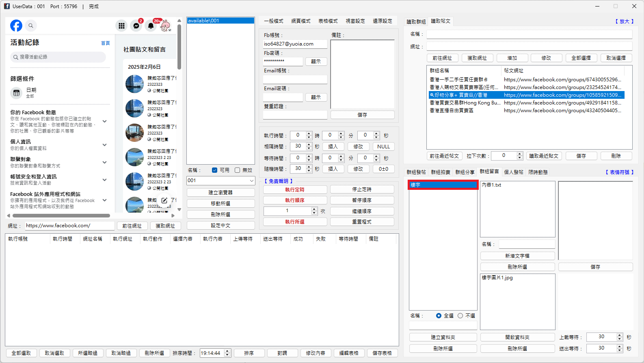
Task: Click the 搜尋活動紀錄 search field
Action: pyautogui.click(x=58, y=57)
